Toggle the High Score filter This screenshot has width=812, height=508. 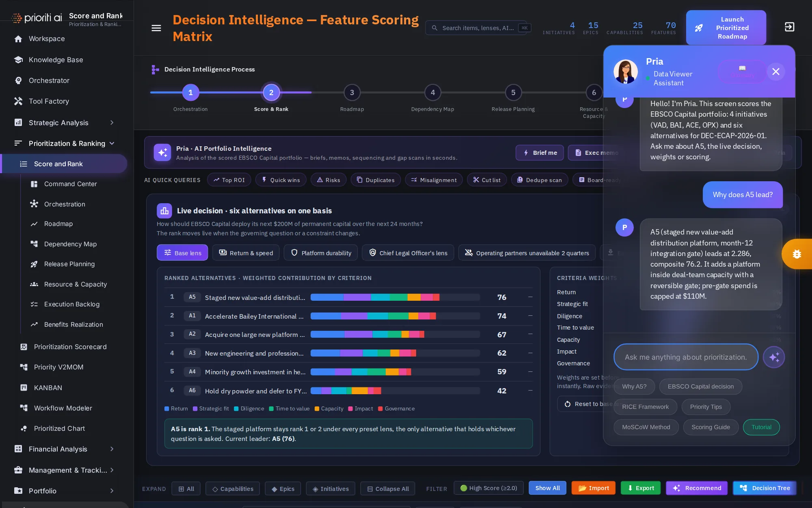(488, 488)
